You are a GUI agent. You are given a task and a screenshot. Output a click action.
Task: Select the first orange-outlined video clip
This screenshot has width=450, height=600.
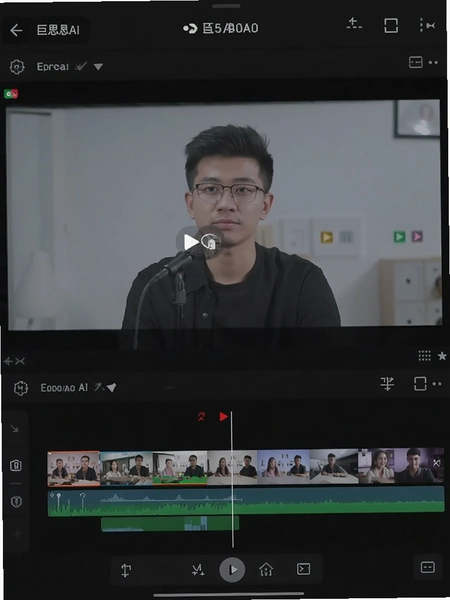click(x=73, y=469)
